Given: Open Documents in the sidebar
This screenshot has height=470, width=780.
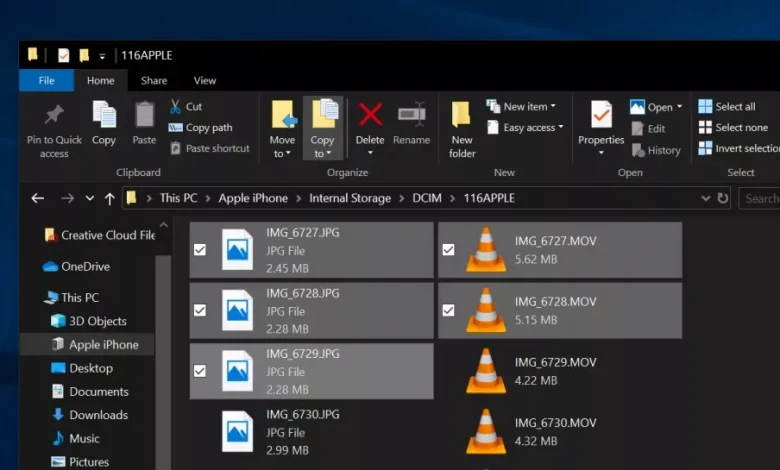Looking at the screenshot, I should click(90, 391).
